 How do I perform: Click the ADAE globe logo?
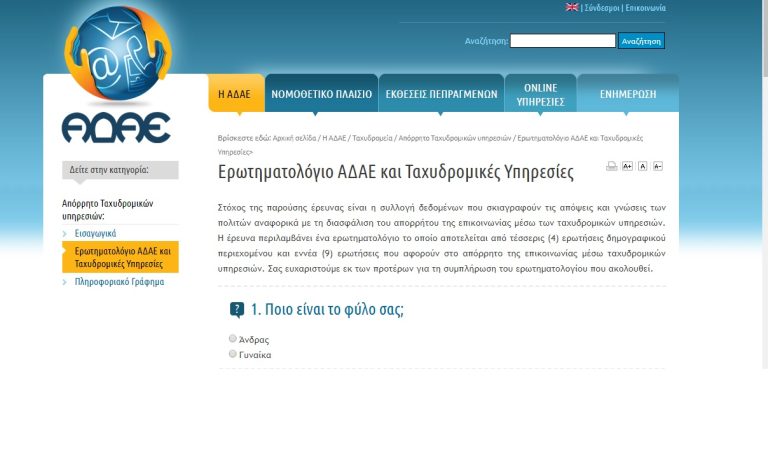click(x=118, y=53)
